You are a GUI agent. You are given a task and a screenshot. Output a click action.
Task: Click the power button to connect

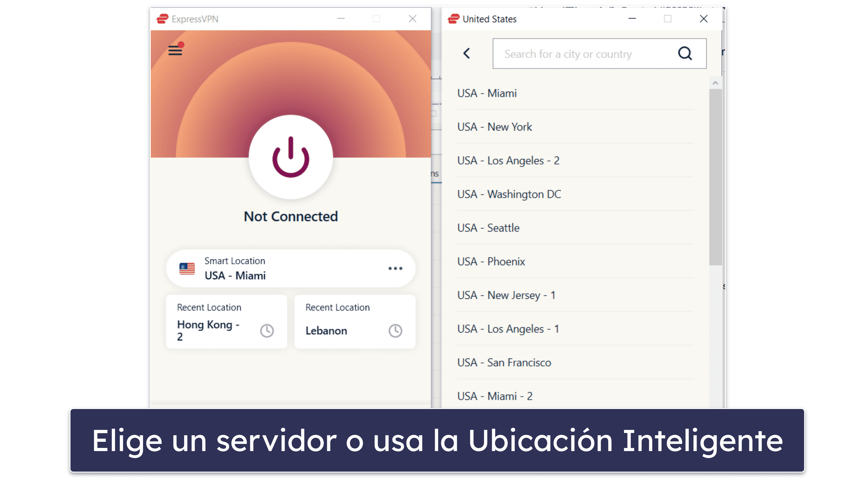click(291, 157)
